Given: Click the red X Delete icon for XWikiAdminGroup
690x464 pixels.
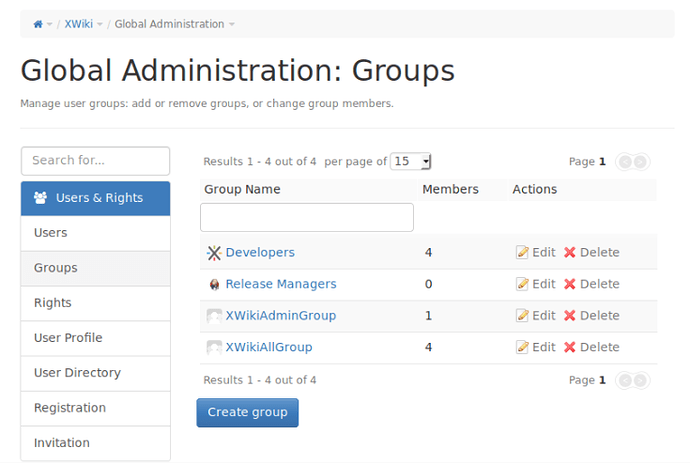Looking at the screenshot, I should 570,316.
